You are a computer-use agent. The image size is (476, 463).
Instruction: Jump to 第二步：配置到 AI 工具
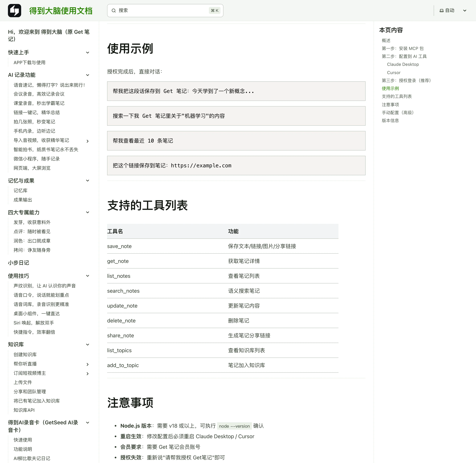[x=404, y=56]
